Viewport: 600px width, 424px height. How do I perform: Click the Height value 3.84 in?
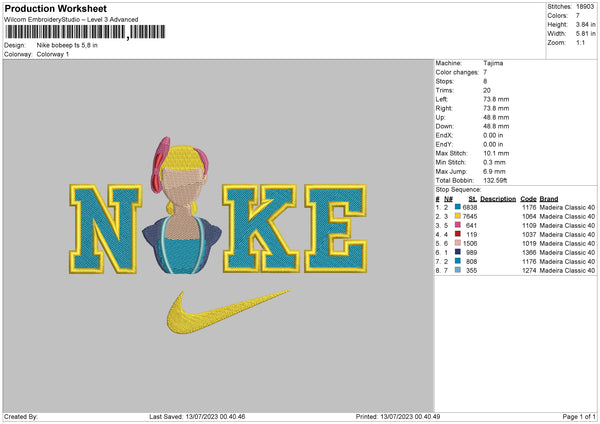click(585, 24)
